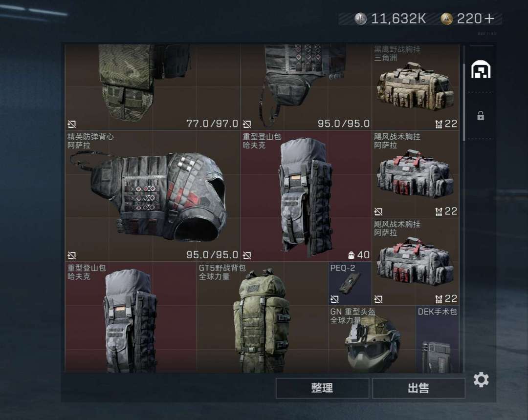
Task: Click the 整理 sort button
Action: [322, 388]
